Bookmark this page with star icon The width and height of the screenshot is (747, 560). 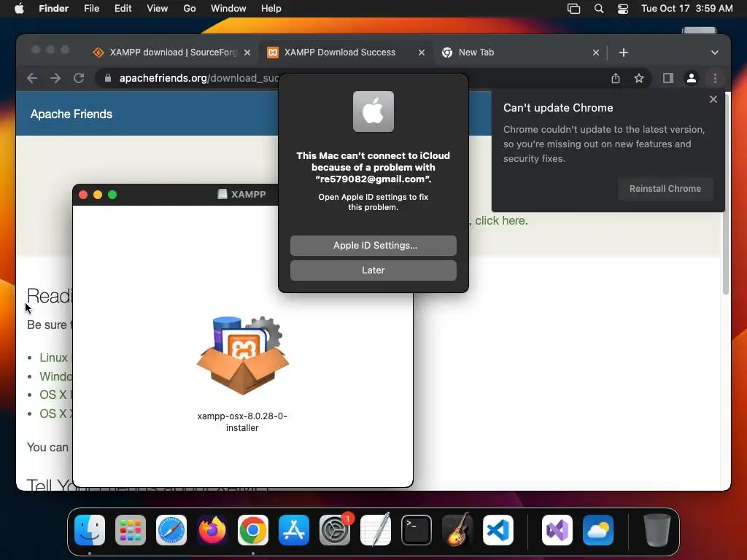[639, 78]
